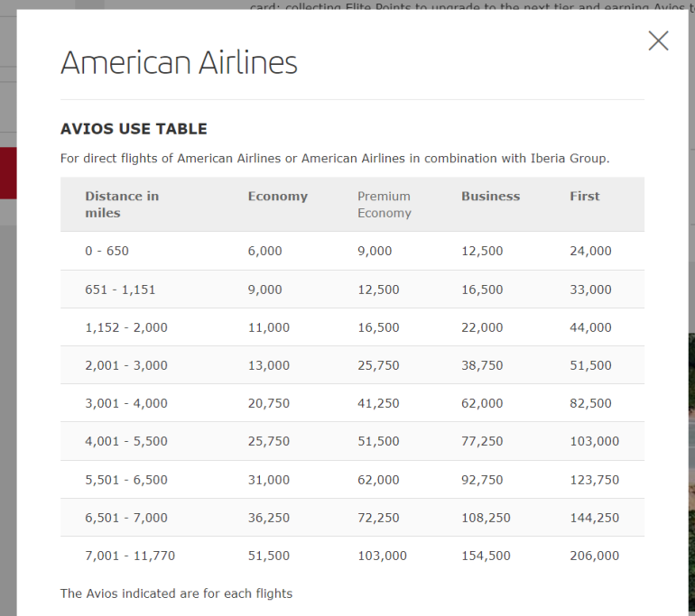Click the "Distance in miles" column header
Screen dimensions: 695x616
(122, 205)
